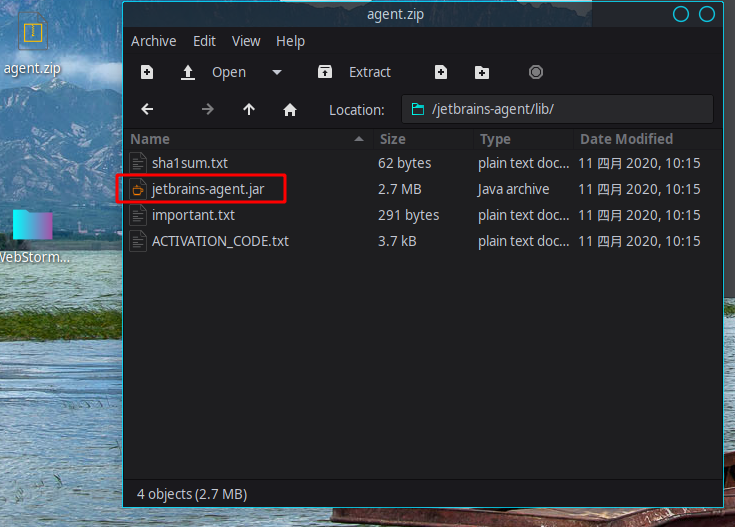Screen dimensions: 735x527
Task: Select sha1sum.txt in the file list
Action: coord(190,163)
